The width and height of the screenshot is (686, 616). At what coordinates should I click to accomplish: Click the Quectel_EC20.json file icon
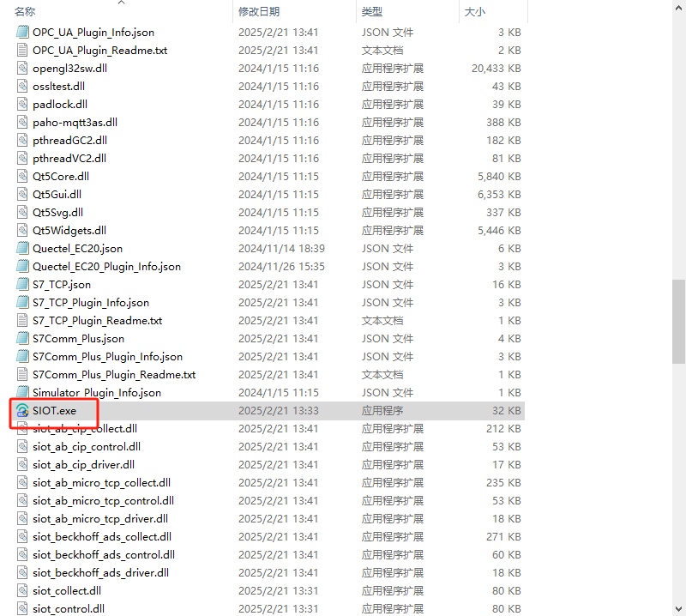point(22,248)
